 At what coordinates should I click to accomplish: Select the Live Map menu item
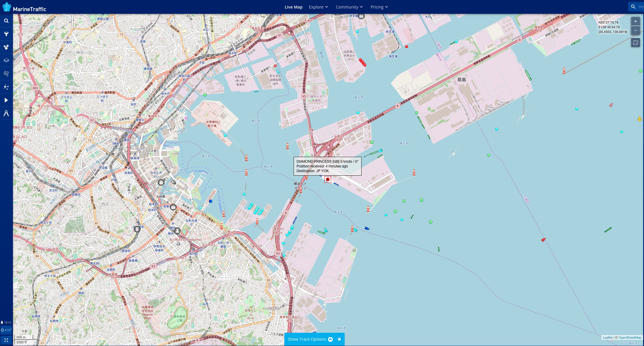point(293,7)
